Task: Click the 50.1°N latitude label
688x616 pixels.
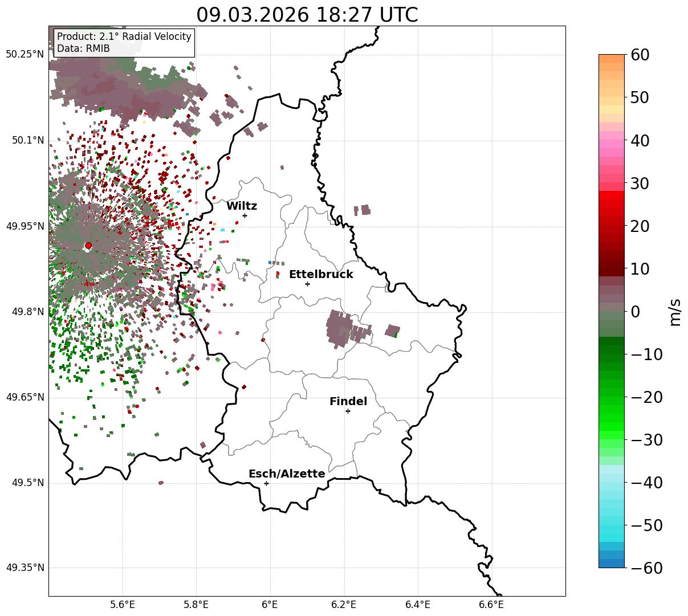Action: (x=27, y=140)
